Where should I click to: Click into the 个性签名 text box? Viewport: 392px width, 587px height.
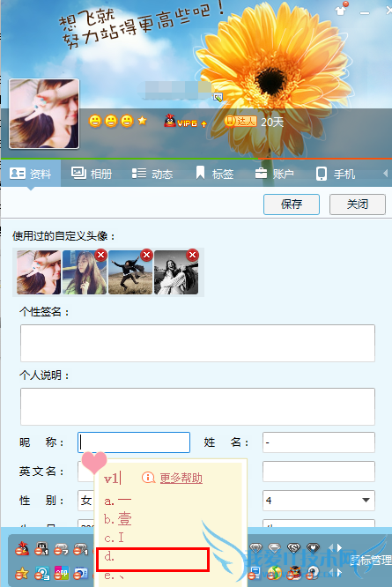click(x=197, y=343)
